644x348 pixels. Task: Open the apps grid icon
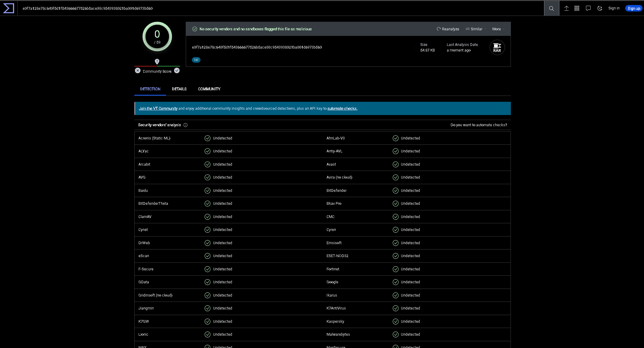(577, 8)
